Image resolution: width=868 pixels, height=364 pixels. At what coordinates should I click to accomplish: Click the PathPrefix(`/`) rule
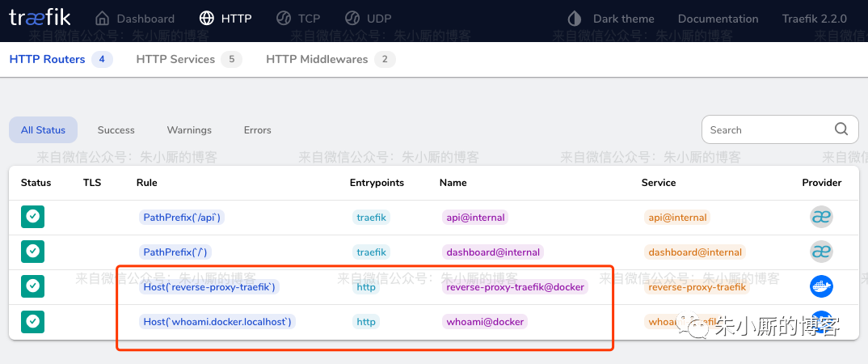(x=175, y=252)
